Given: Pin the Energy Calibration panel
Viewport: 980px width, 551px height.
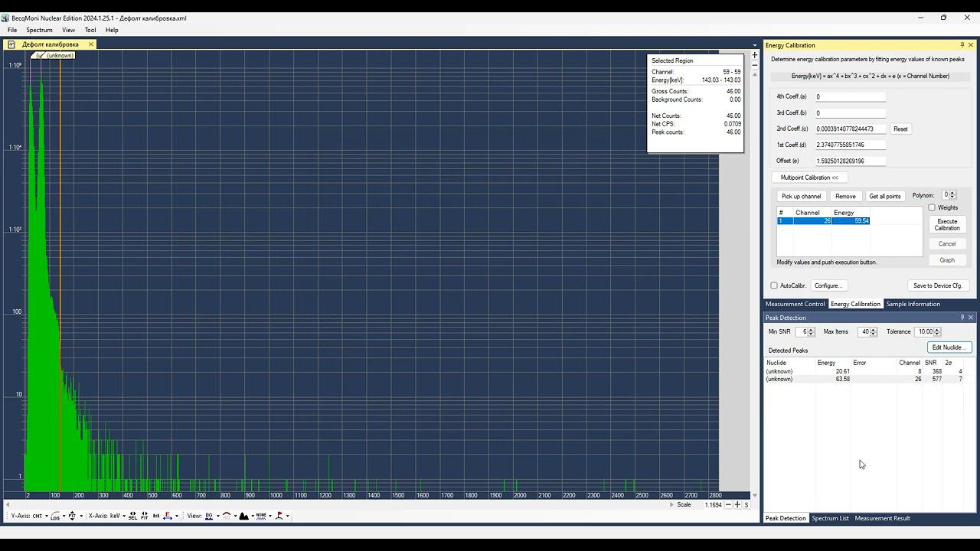Looking at the screenshot, I should (962, 45).
